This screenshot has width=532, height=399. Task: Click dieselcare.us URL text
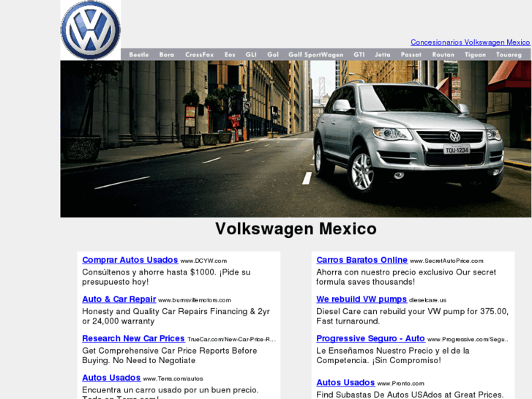427,300
